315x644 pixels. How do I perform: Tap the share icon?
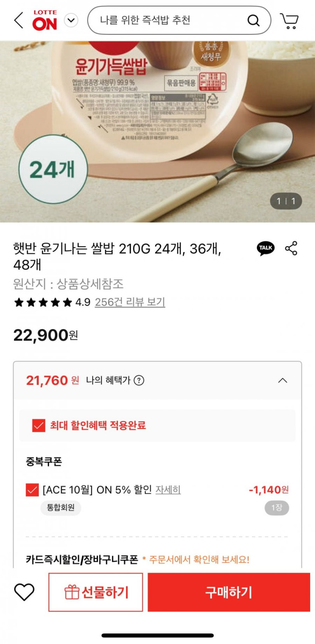291,248
